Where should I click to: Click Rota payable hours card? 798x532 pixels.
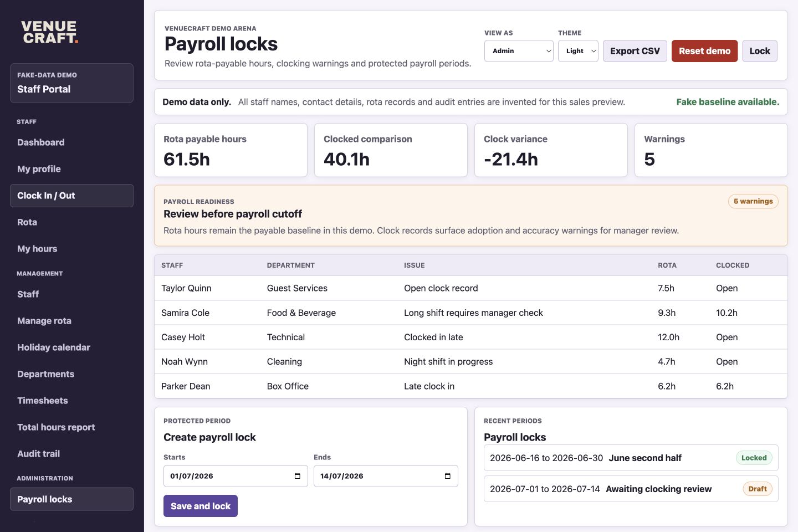pyautogui.click(x=231, y=150)
